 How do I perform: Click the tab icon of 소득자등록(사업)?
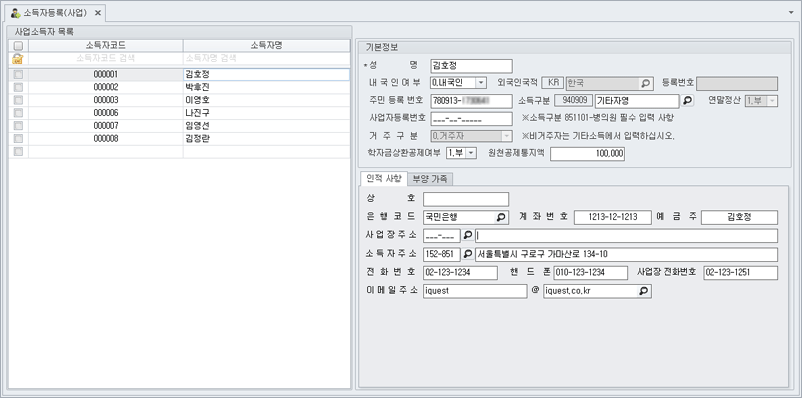coord(16,13)
